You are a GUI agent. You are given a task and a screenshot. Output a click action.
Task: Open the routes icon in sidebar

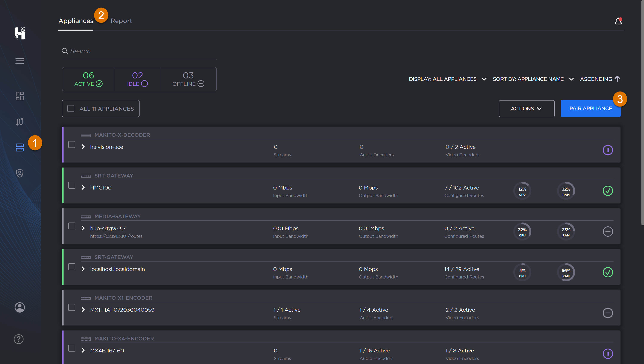(20, 122)
